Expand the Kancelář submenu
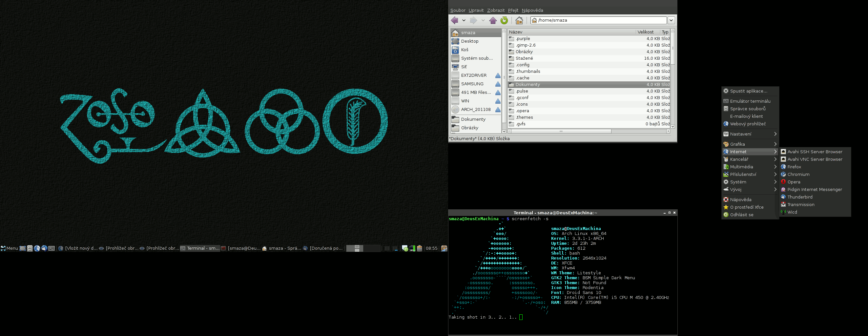The image size is (868, 336). (x=750, y=159)
